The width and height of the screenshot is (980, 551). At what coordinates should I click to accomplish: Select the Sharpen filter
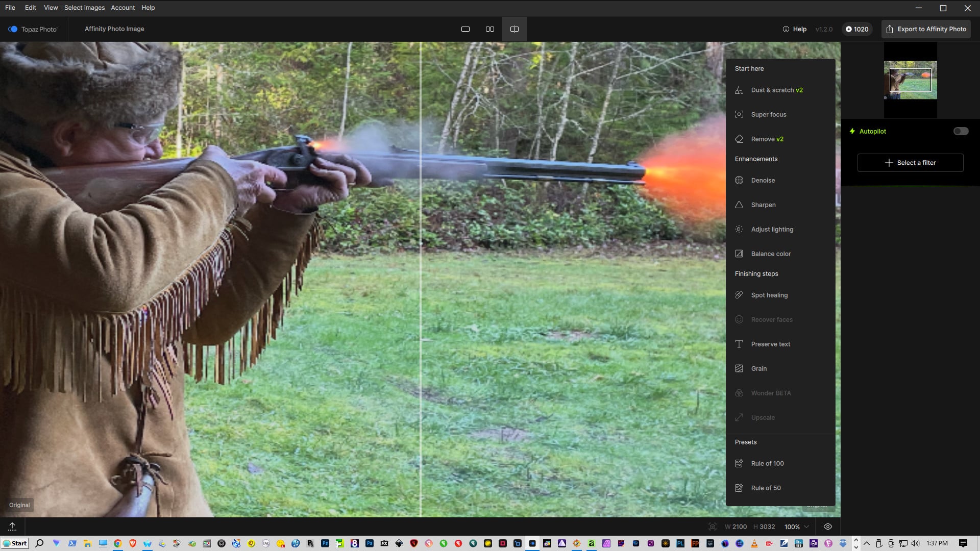click(x=763, y=205)
